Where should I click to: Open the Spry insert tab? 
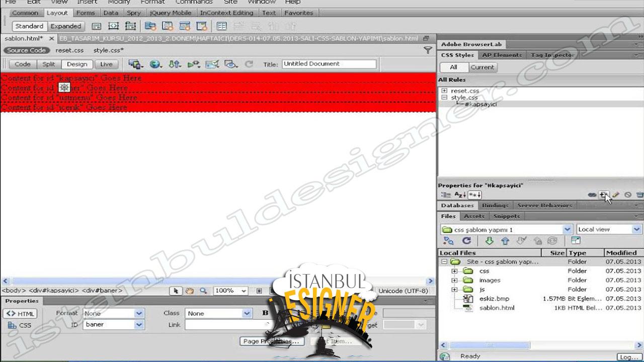[133, 13]
